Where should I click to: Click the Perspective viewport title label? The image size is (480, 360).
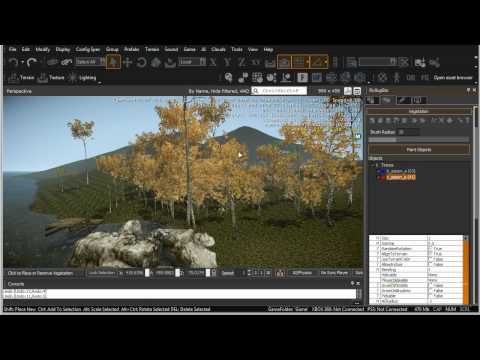click(19, 91)
